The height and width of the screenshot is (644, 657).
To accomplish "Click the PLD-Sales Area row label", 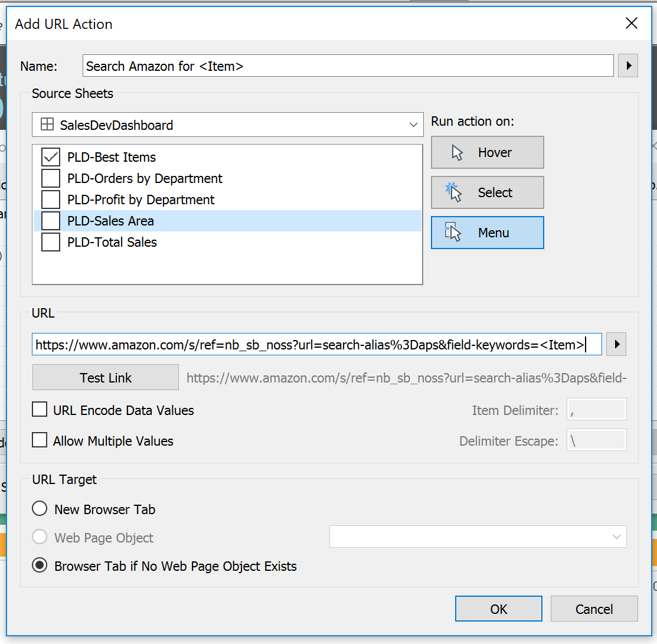I will click(110, 221).
